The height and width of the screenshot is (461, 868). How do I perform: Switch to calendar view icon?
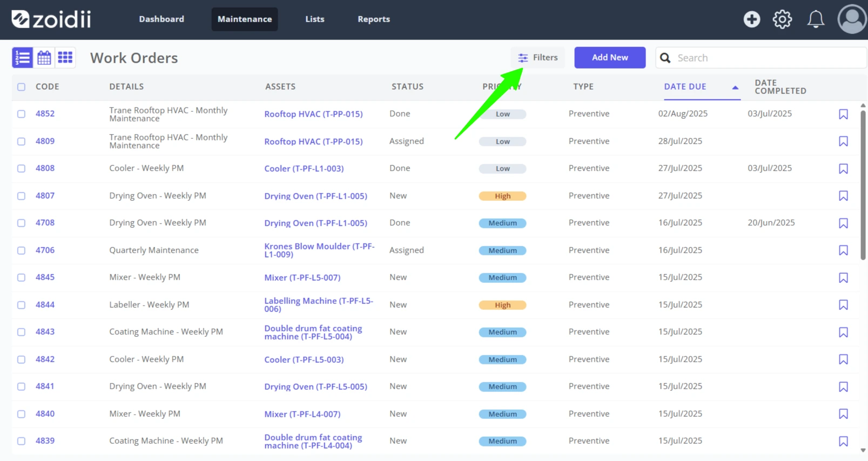pos(44,58)
